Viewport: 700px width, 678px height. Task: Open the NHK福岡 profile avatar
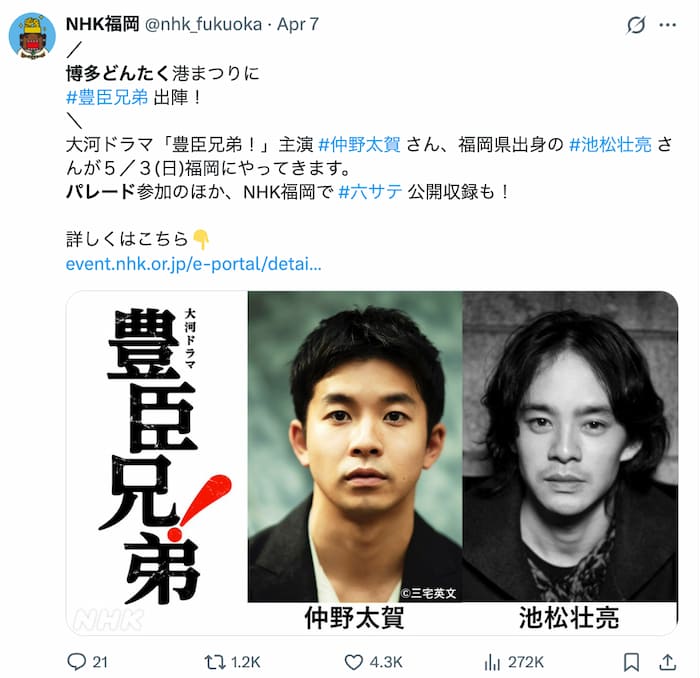32,36
